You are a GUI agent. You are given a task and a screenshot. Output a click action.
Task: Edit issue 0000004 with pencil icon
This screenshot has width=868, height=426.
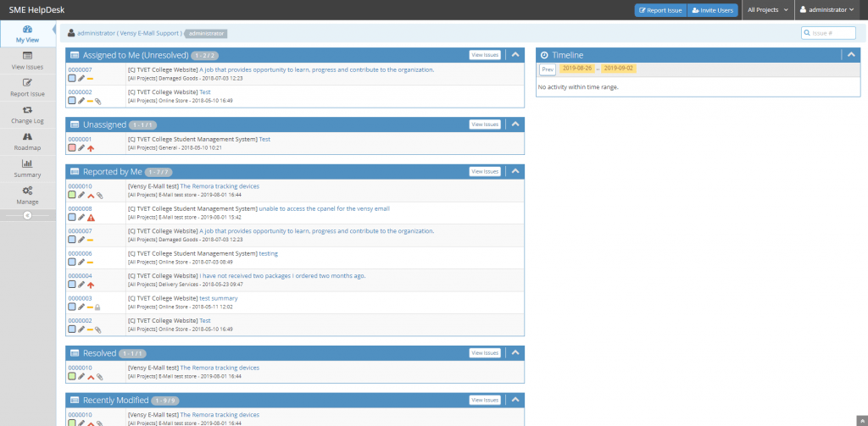pos(81,285)
